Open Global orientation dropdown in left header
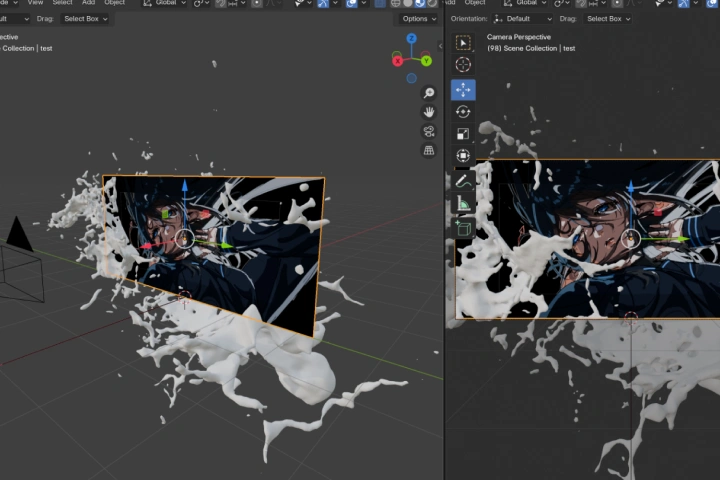The height and width of the screenshot is (480, 720). (164, 4)
